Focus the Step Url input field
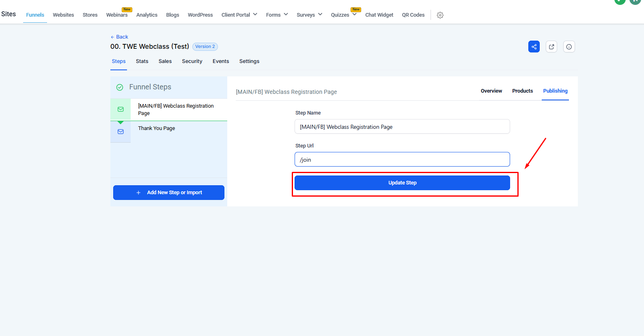Viewport: 644px width, 336px height. [402, 160]
